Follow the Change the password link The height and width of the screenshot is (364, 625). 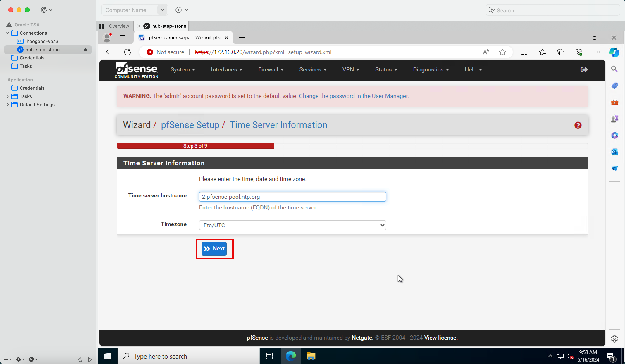pyautogui.click(x=353, y=96)
